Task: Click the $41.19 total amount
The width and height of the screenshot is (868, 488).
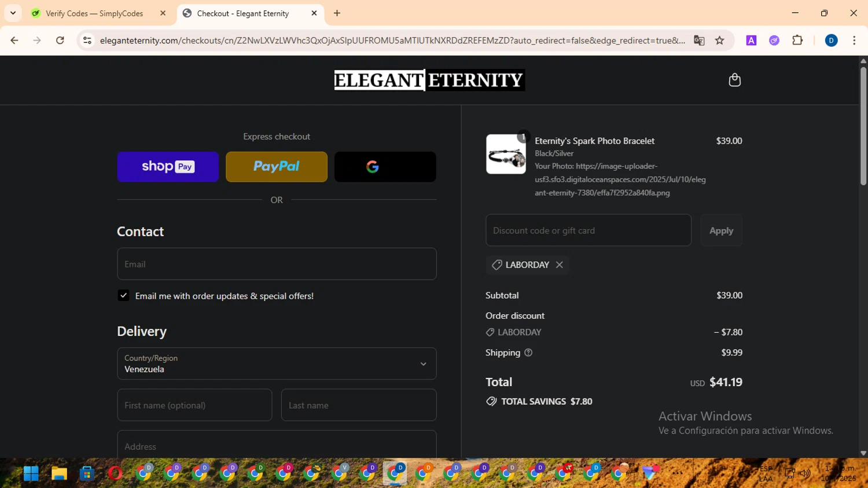Action: tap(726, 382)
